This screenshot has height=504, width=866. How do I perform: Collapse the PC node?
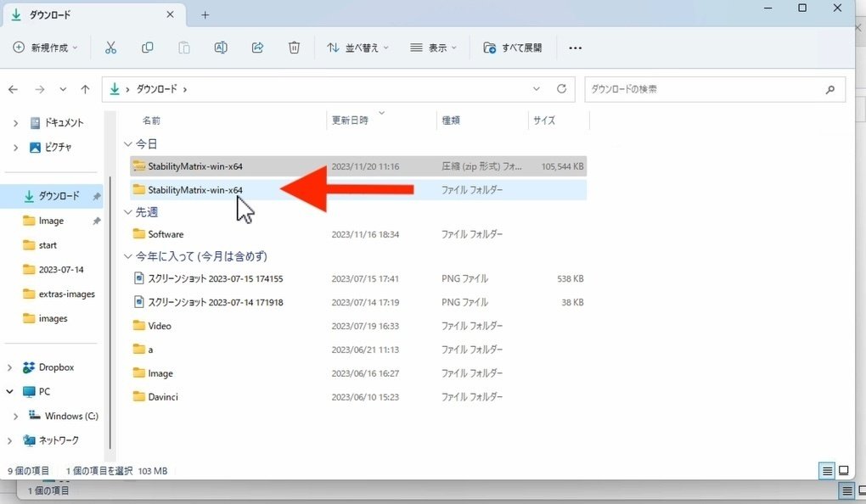pyautogui.click(x=9, y=391)
